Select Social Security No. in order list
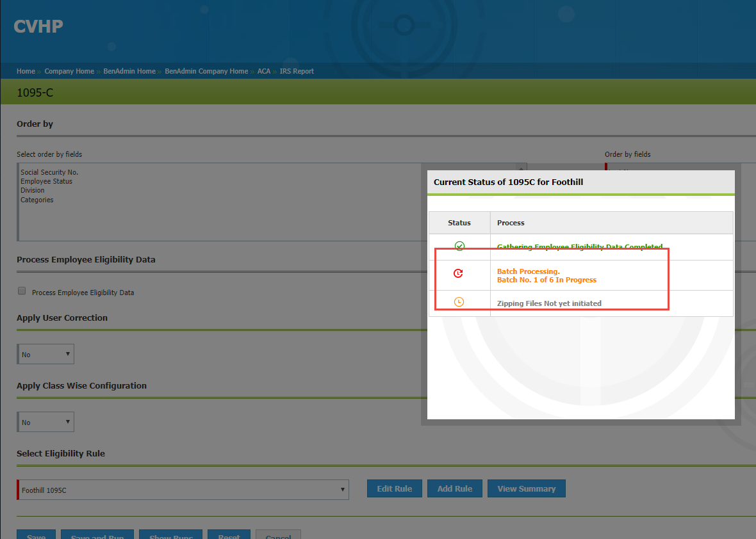Screen dimensions: 756x539 point(49,172)
